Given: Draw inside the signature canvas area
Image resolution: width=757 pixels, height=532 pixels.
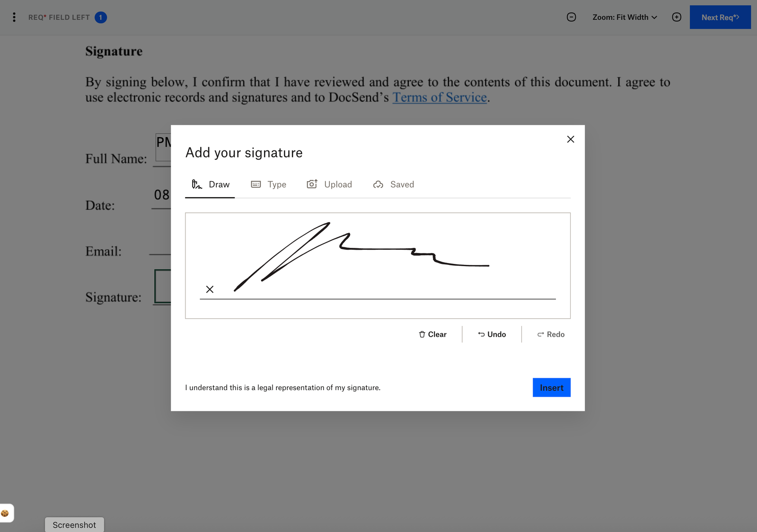Looking at the screenshot, I should 378,265.
